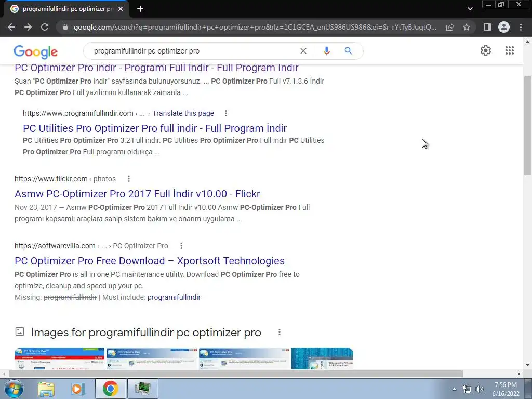Open PC Utilities Pro Optimizer Pro result

coord(155,128)
